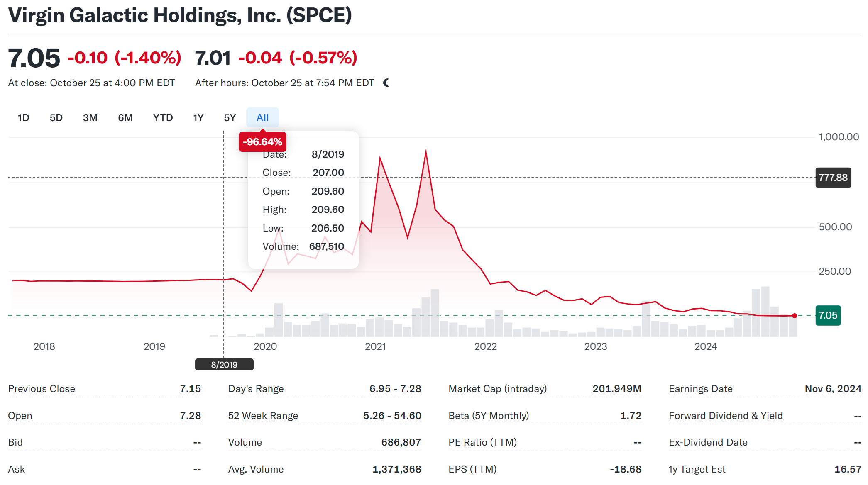Click the At close timestamp text
868x485 pixels.
pyautogui.click(x=92, y=83)
